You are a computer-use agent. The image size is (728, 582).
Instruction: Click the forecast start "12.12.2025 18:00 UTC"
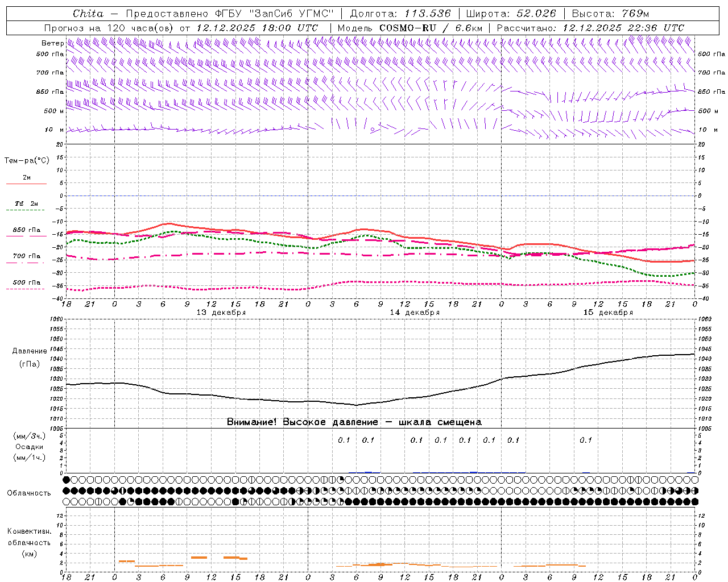(257, 28)
